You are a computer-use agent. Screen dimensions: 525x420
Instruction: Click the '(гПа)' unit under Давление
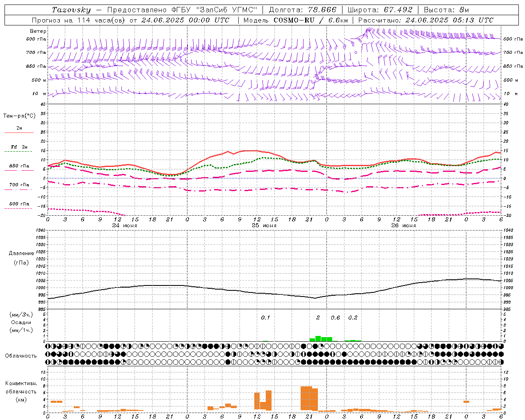21,262
